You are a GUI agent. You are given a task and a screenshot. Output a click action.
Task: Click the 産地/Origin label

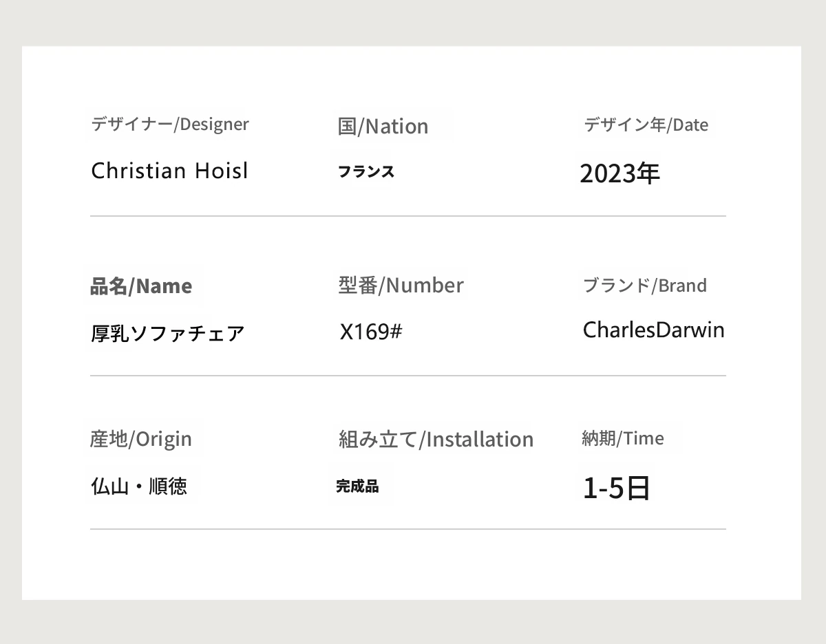click(x=141, y=439)
